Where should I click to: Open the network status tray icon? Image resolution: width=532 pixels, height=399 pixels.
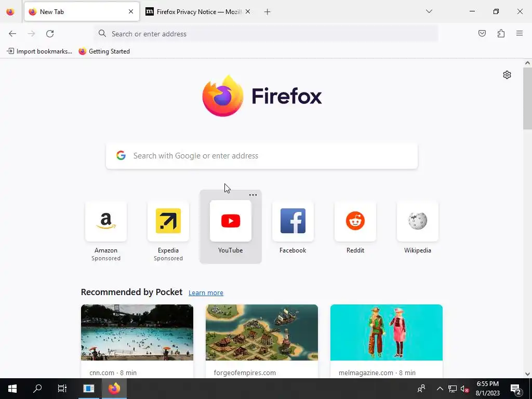click(x=453, y=389)
